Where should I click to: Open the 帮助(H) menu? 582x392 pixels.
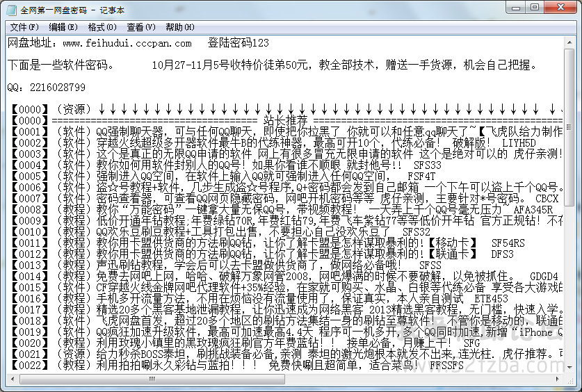pyautogui.click(x=180, y=27)
